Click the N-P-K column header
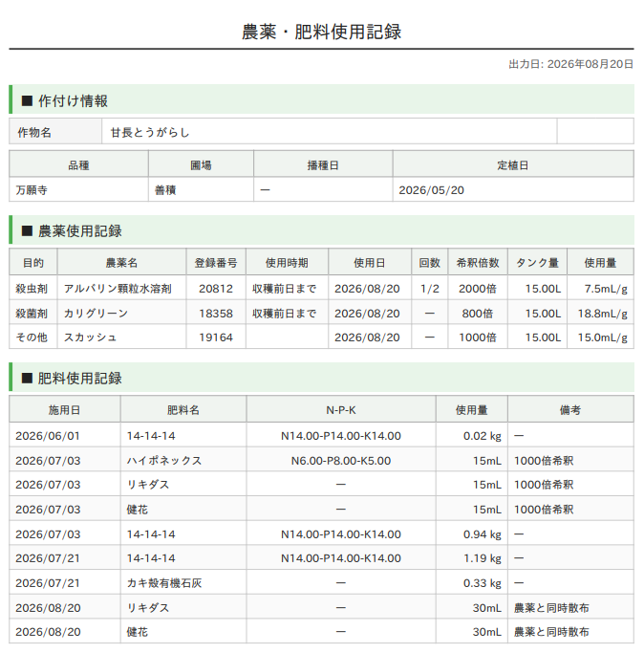 (x=341, y=410)
